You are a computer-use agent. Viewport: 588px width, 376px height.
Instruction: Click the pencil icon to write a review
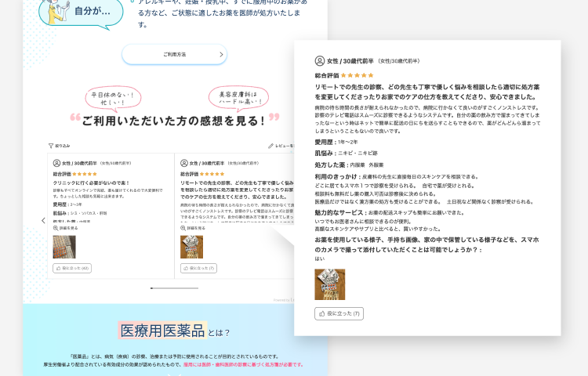pos(271,146)
